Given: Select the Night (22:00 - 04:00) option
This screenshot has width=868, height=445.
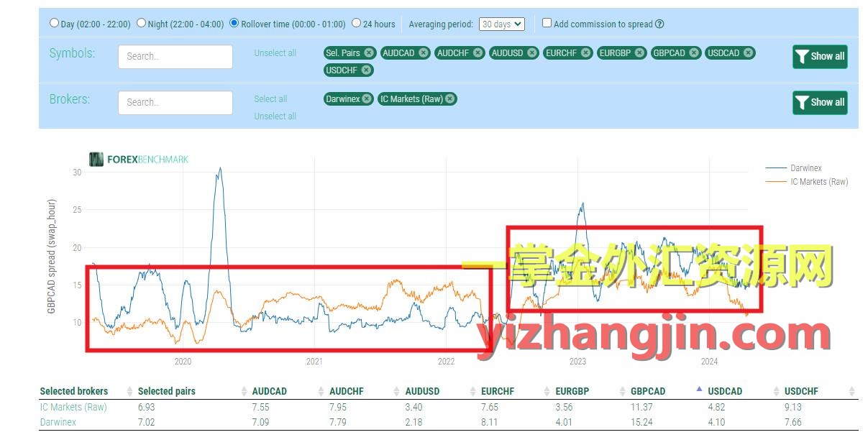Looking at the screenshot, I should tap(141, 23).
